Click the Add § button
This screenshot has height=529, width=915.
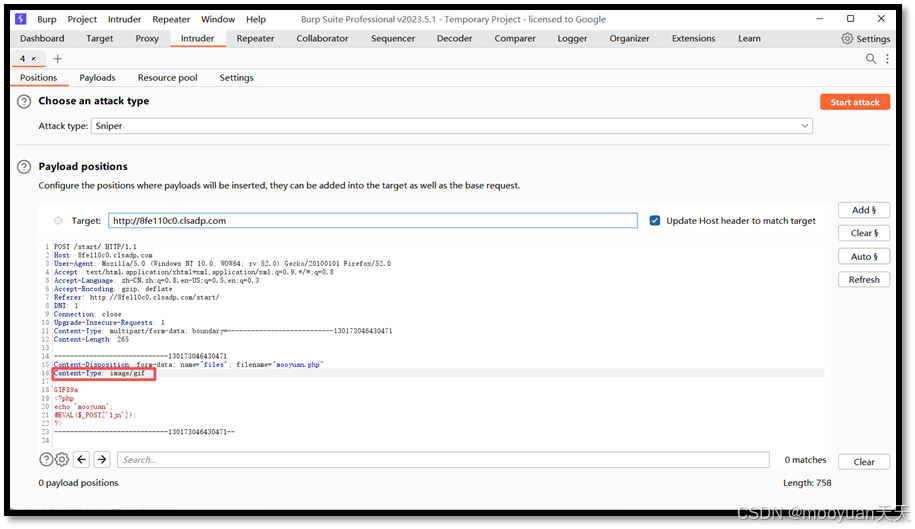tap(864, 210)
